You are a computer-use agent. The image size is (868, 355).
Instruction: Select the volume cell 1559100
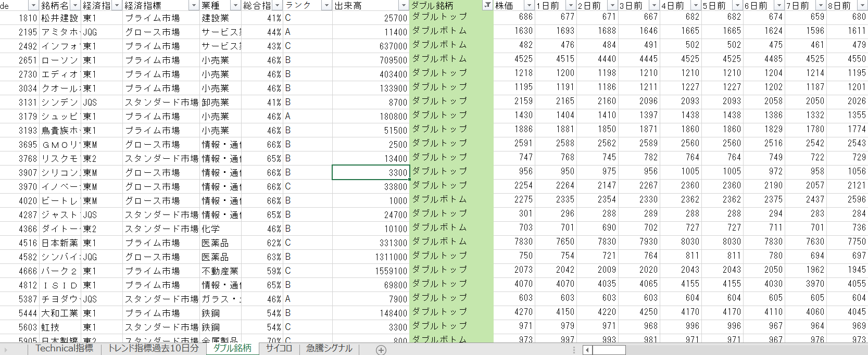[x=371, y=271]
